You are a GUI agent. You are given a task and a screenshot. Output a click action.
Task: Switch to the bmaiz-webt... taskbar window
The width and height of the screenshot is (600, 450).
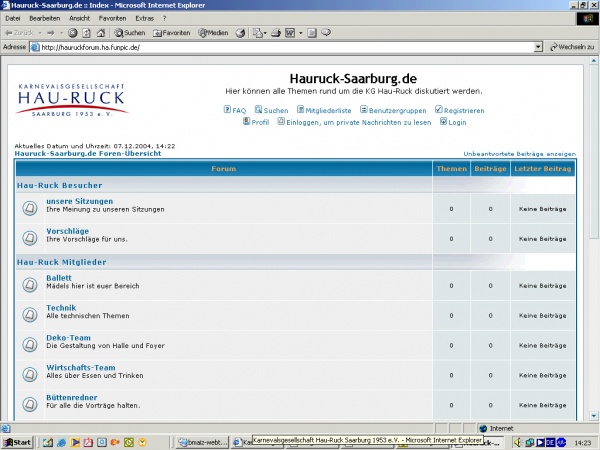(x=203, y=443)
